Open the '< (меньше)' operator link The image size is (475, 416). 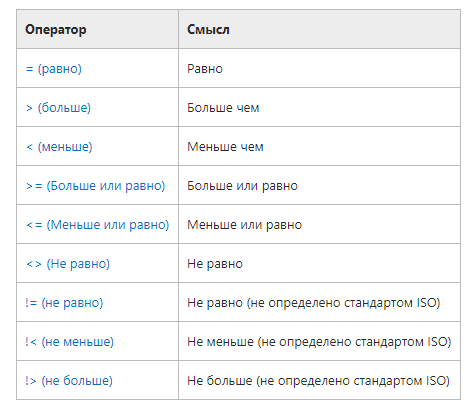click(59, 147)
